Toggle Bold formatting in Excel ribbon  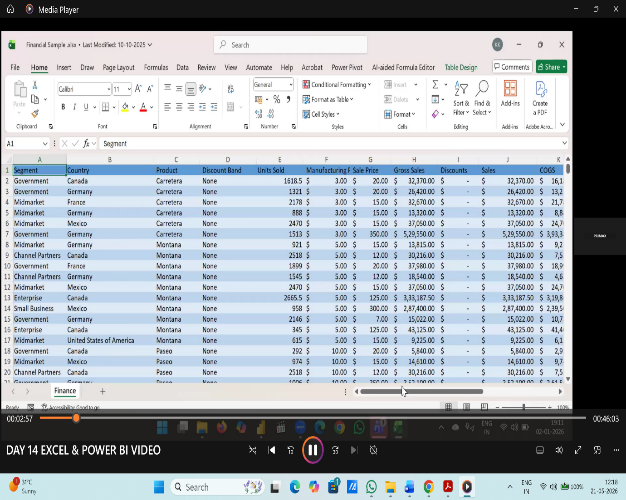[x=63, y=107]
